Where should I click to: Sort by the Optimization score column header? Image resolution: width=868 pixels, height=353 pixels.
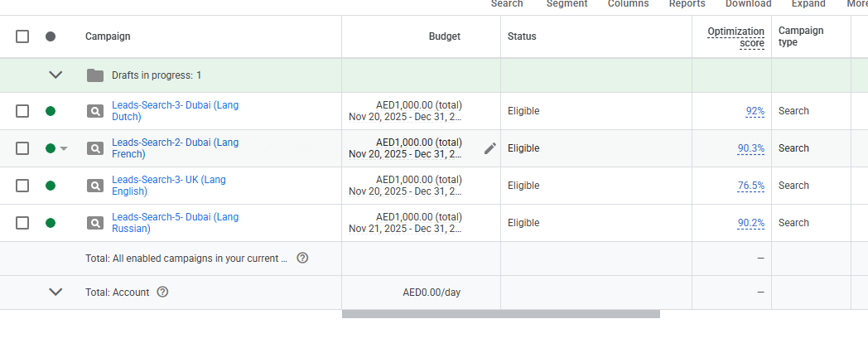(x=735, y=37)
